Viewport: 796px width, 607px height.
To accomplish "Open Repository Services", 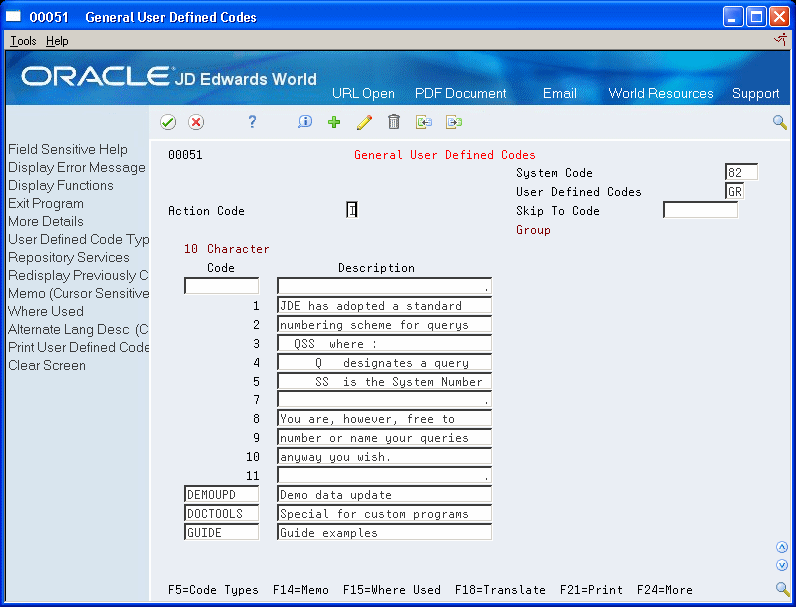I will click(x=69, y=257).
